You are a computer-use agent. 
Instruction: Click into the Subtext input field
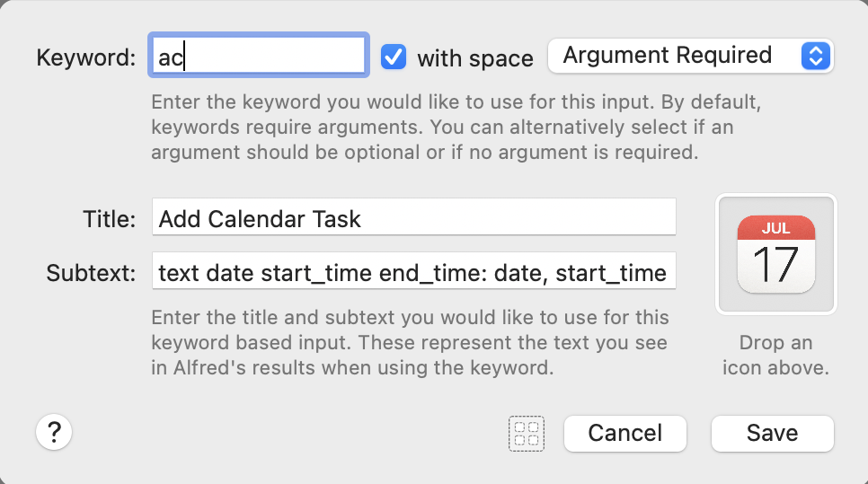pyautogui.click(x=413, y=270)
